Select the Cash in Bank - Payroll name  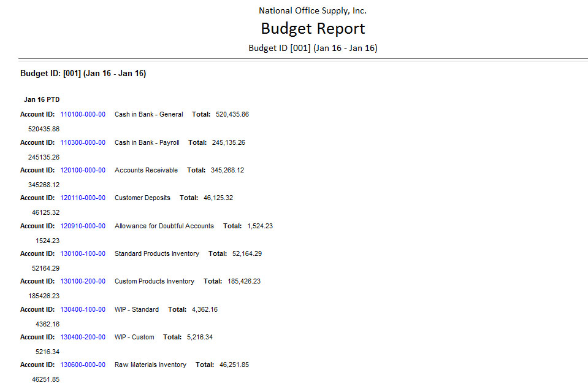(x=147, y=142)
